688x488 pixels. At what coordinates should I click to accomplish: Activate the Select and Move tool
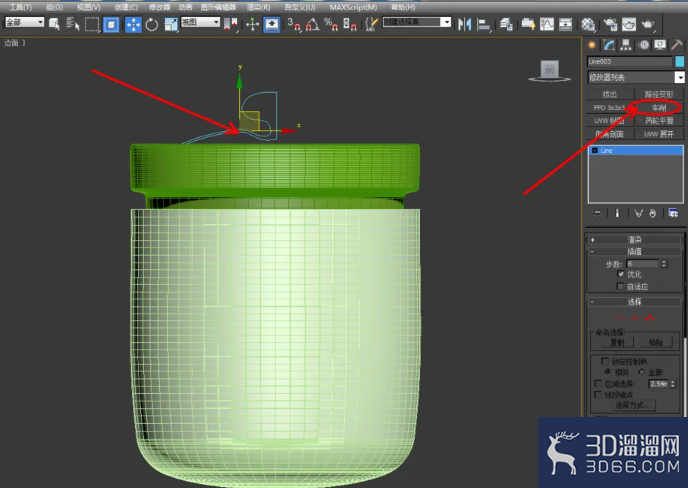133,25
